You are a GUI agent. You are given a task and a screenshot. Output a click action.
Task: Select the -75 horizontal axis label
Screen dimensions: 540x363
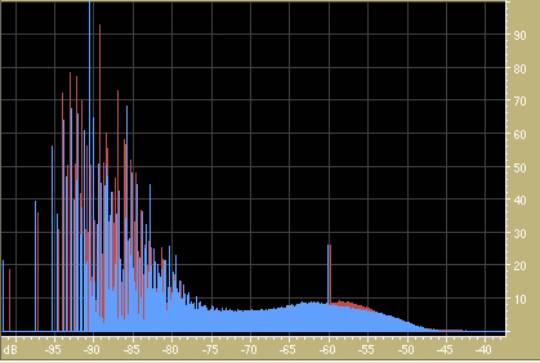pos(210,350)
